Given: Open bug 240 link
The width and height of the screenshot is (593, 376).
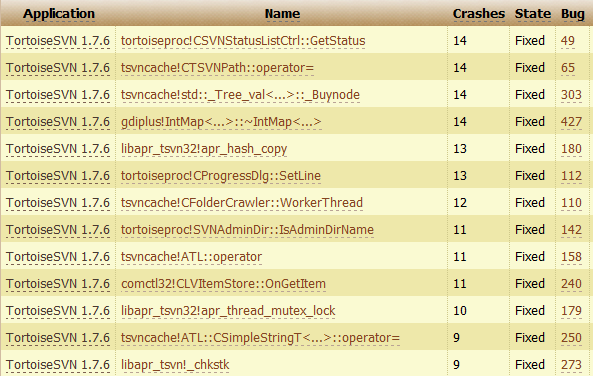Looking at the screenshot, I should click(571, 284).
